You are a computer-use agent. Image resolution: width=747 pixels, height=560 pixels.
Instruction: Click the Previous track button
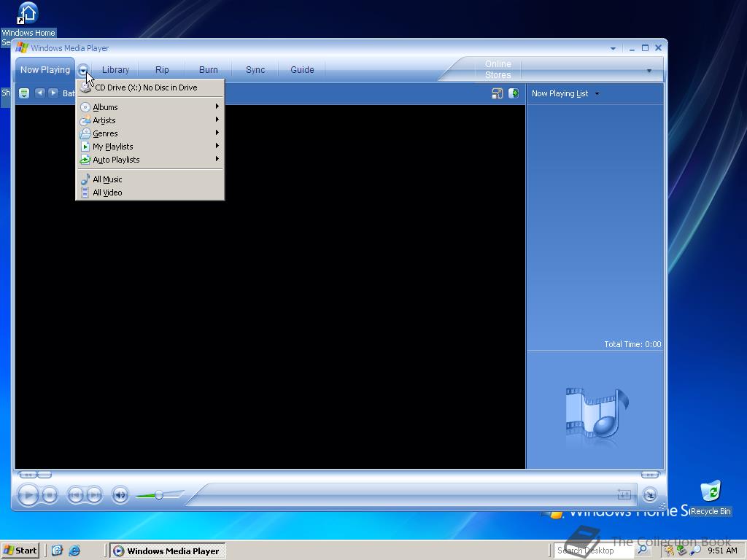[x=75, y=495]
